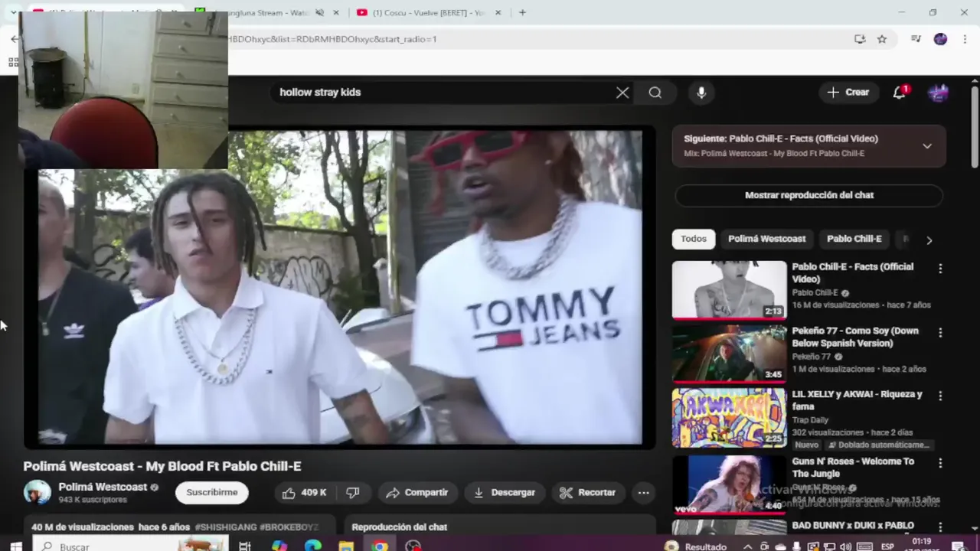Switch to Chrome on the taskbar
The height and width of the screenshot is (551, 980).
pos(380,546)
